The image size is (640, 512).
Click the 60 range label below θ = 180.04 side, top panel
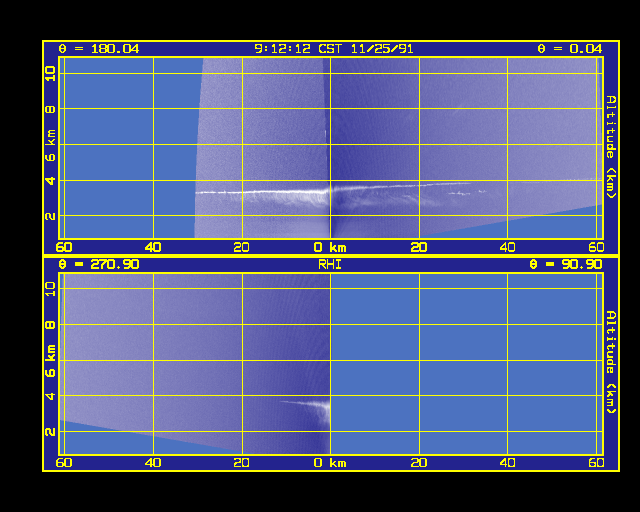(x=64, y=247)
